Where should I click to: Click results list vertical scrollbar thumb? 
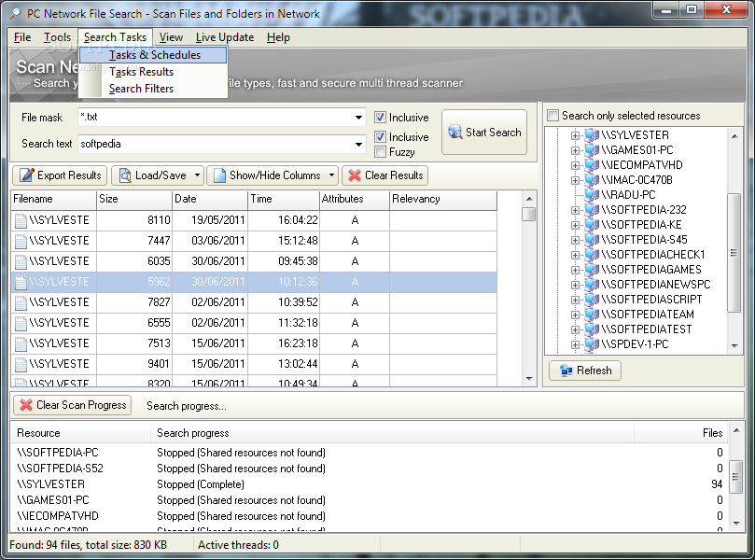pyautogui.click(x=529, y=214)
